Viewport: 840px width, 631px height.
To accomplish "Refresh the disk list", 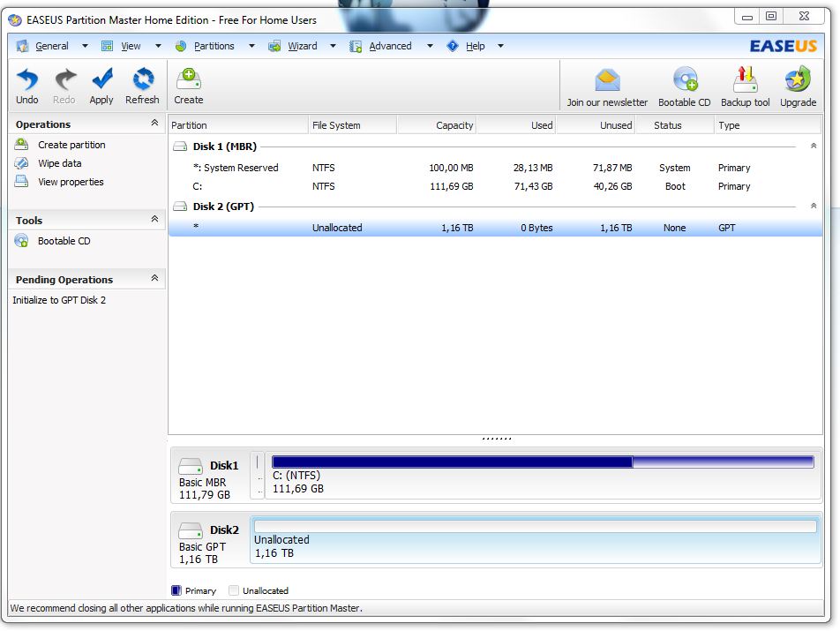I will click(143, 79).
